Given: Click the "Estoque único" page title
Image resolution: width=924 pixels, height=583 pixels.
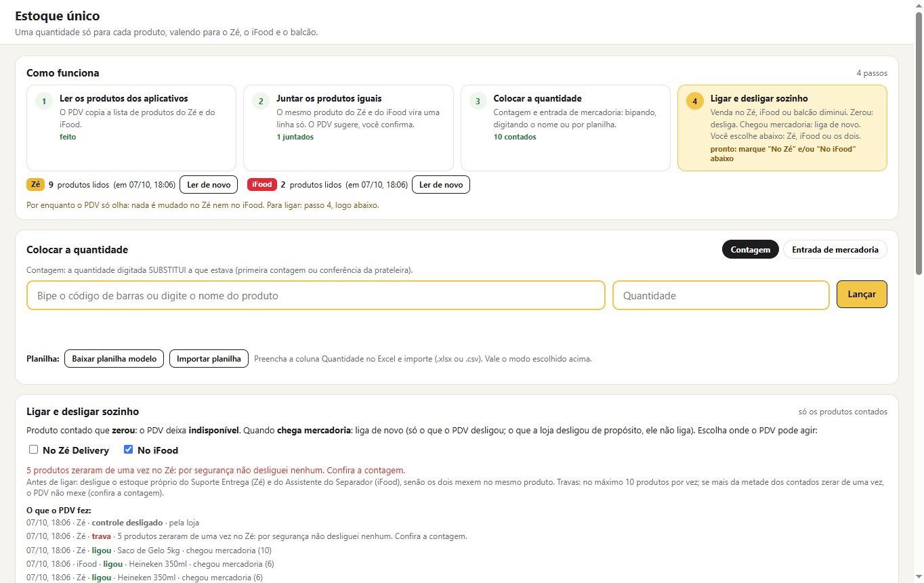Looking at the screenshot, I should (58, 16).
